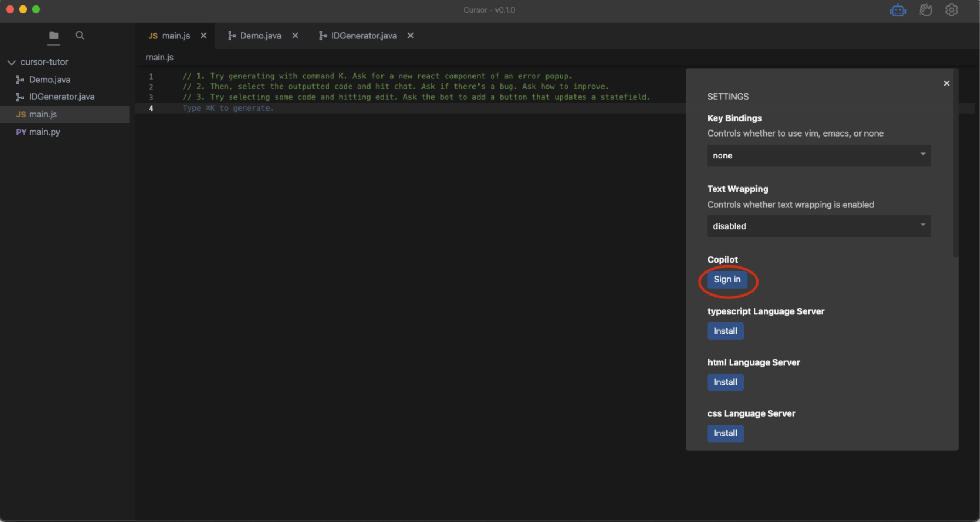Click the macOS yellow minimize button
The width and height of the screenshot is (980, 522).
[x=23, y=9]
